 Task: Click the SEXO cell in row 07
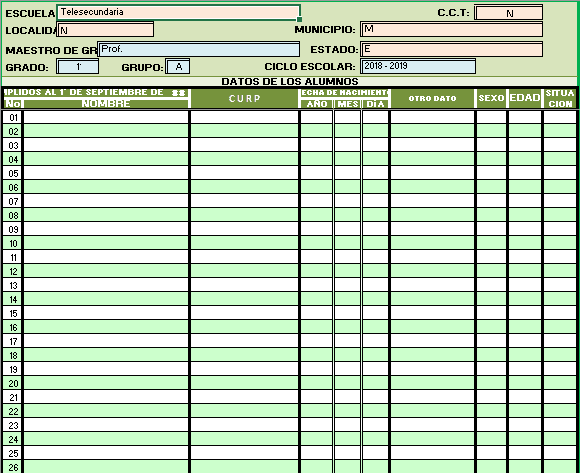click(x=491, y=201)
